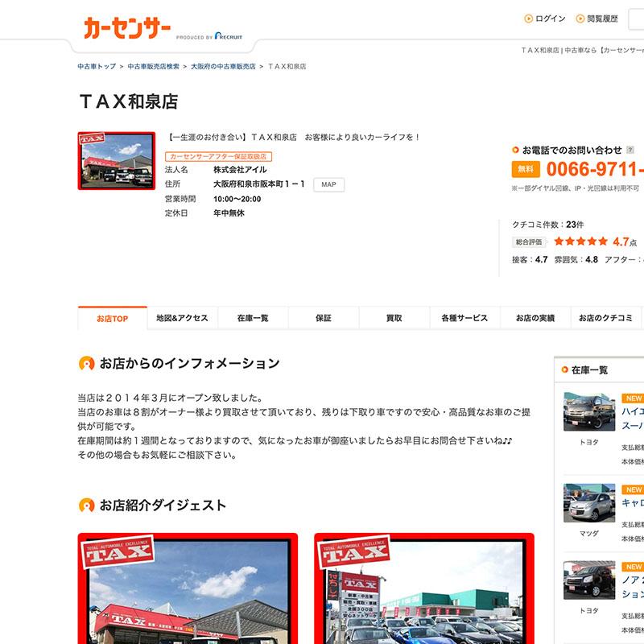Screen dimensions: 644x644
Task: Click the 雰囲気：4.8 rating text
Action: click(576, 259)
